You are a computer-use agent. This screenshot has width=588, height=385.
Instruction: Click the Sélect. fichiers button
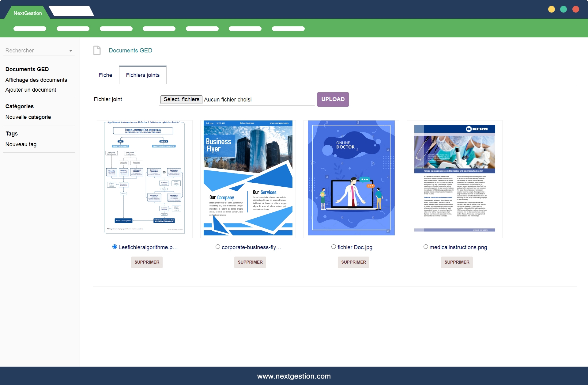181,99
